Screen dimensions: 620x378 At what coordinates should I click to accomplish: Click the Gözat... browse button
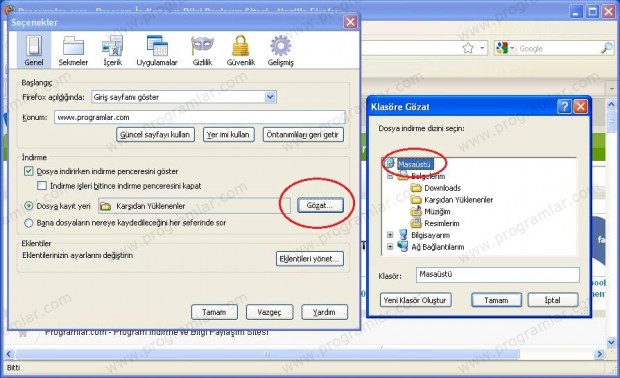tap(320, 205)
